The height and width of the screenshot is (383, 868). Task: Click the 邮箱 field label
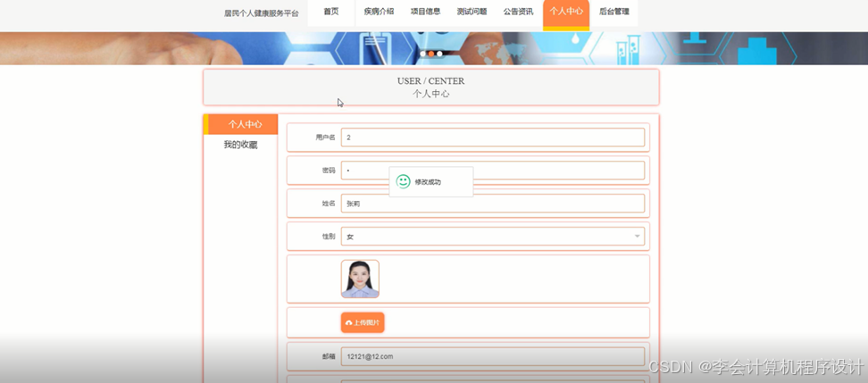click(329, 356)
